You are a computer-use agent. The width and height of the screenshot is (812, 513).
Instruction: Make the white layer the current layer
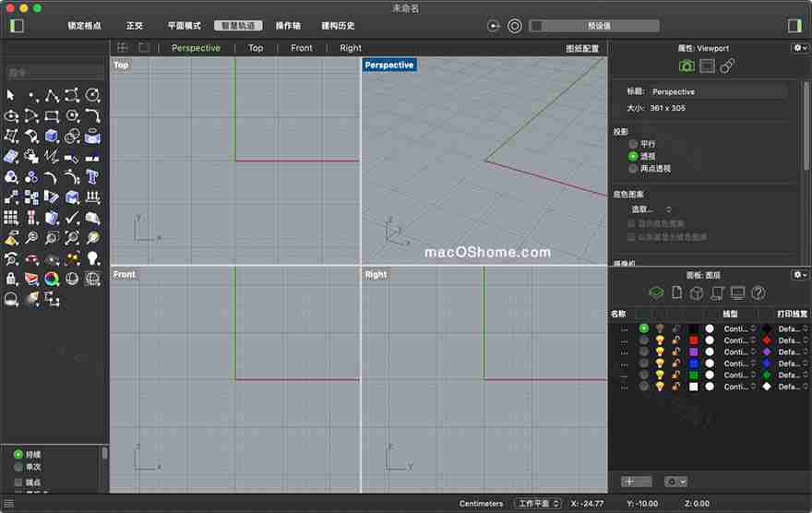pos(644,387)
